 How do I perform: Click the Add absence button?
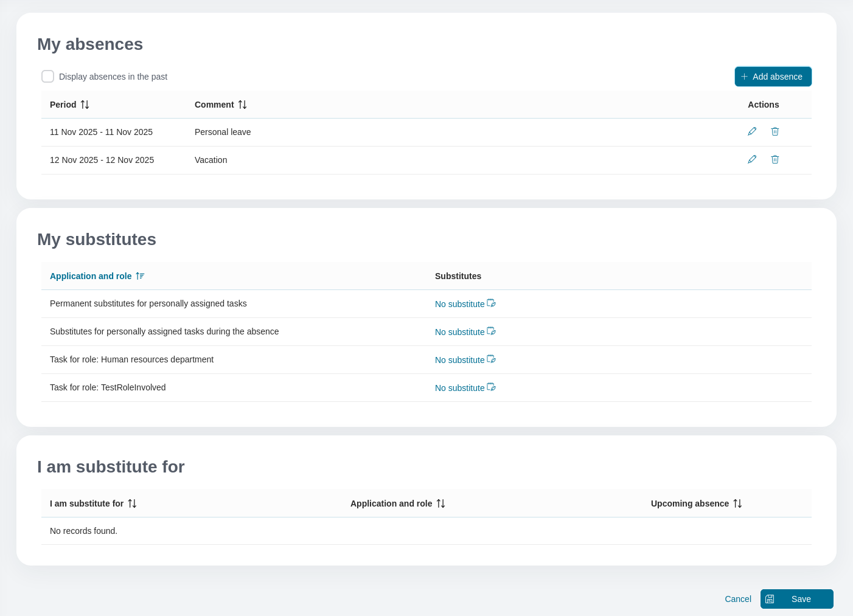pyautogui.click(x=773, y=77)
